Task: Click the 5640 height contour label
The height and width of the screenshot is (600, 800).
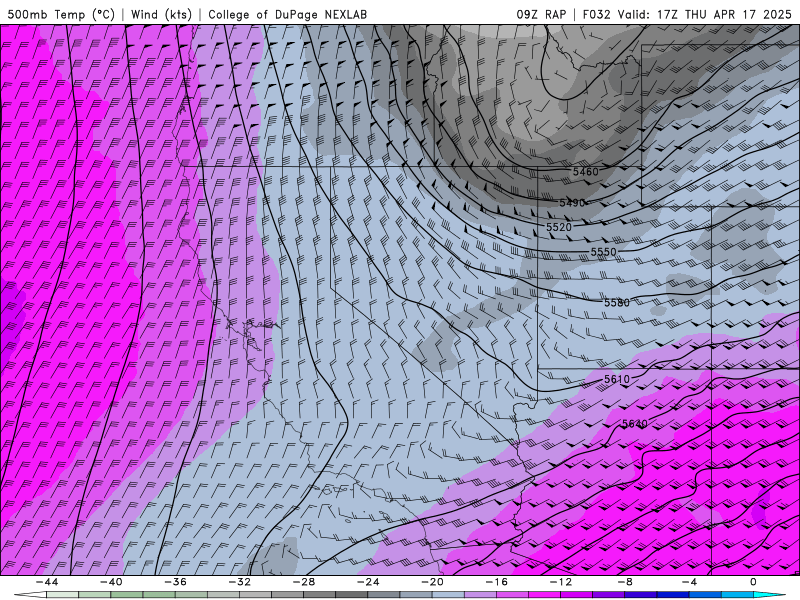Action: (635, 423)
